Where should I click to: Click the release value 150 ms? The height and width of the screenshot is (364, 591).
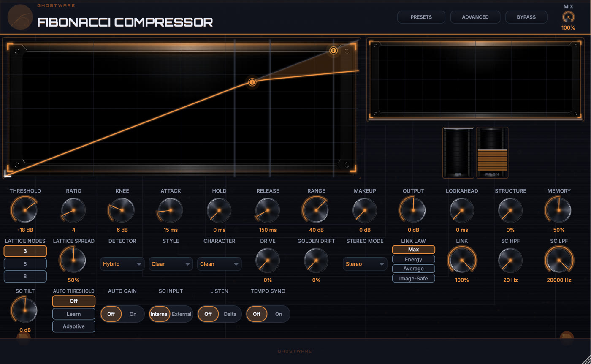(x=268, y=230)
